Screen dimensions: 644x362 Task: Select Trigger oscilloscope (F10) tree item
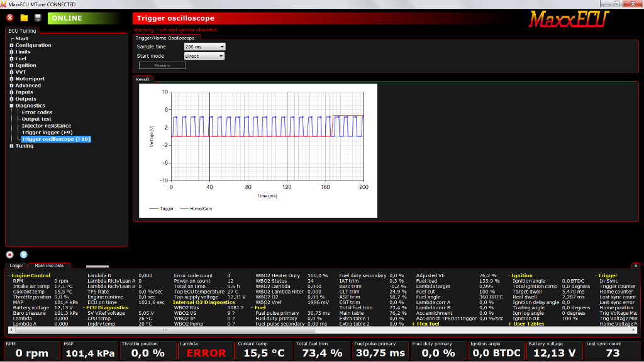click(56, 139)
